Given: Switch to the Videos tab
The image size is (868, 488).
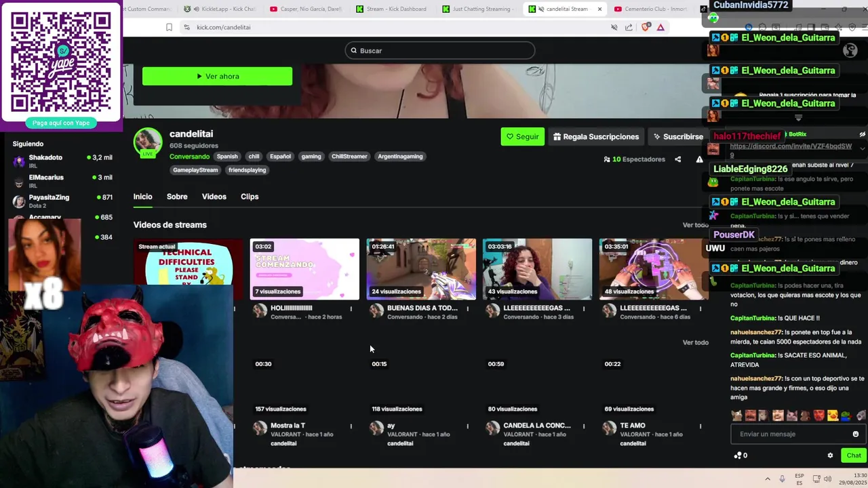Looking at the screenshot, I should [214, 197].
